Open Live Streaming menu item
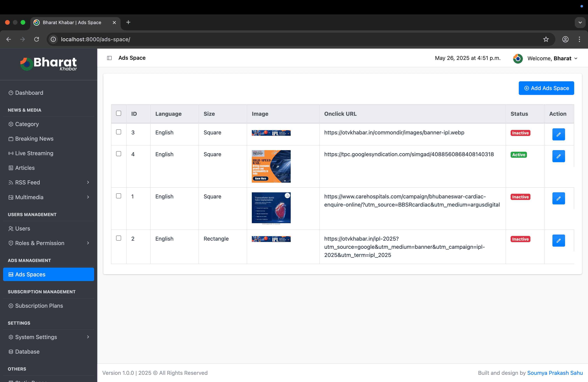 click(x=48, y=153)
